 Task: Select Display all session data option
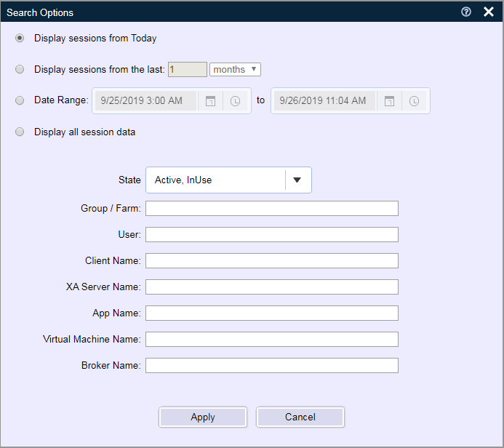click(20, 132)
